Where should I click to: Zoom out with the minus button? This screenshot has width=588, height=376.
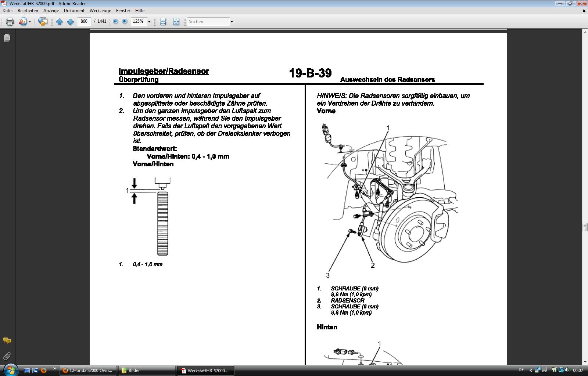115,22
